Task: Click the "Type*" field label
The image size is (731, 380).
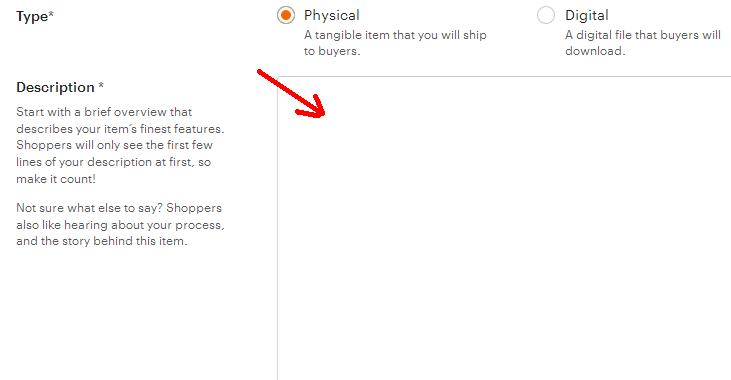Action: [x=35, y=16]
